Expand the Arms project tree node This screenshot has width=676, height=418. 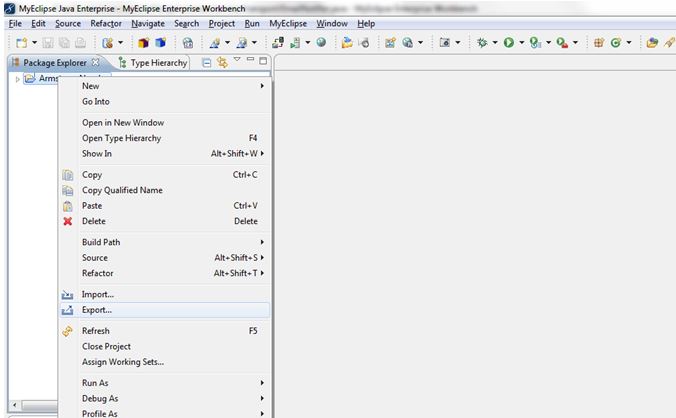tap(17, 79)
